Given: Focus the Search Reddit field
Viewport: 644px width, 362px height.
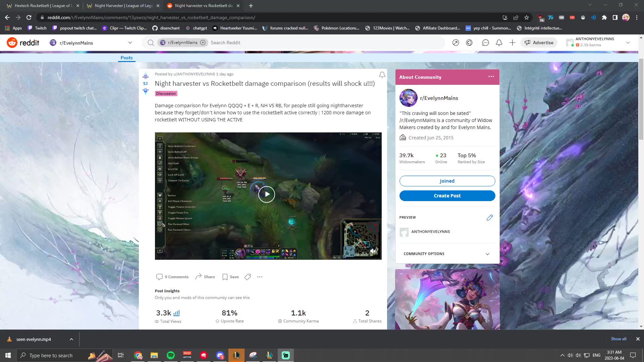Looking at the screenshot, I should 325,43.
